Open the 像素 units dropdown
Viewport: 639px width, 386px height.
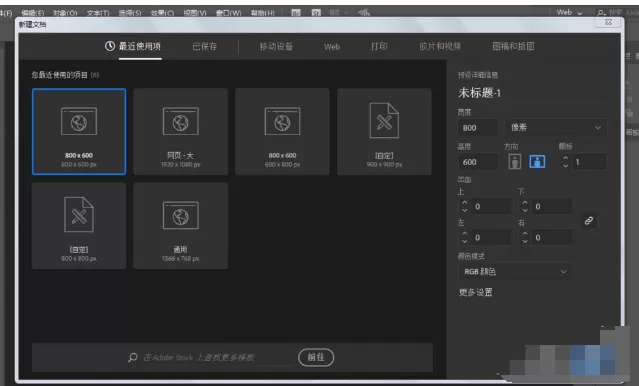tap(556, 128)
